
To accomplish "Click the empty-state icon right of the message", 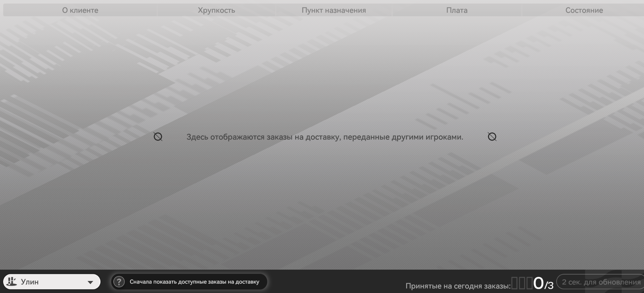I will [x=492, y=137].
